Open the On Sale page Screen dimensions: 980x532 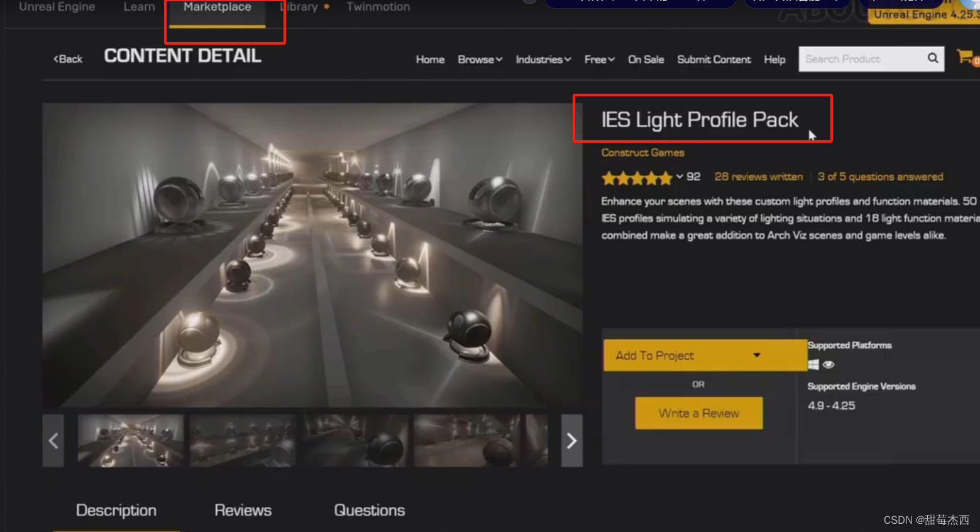pyautogui.click(x=646, y=60)
